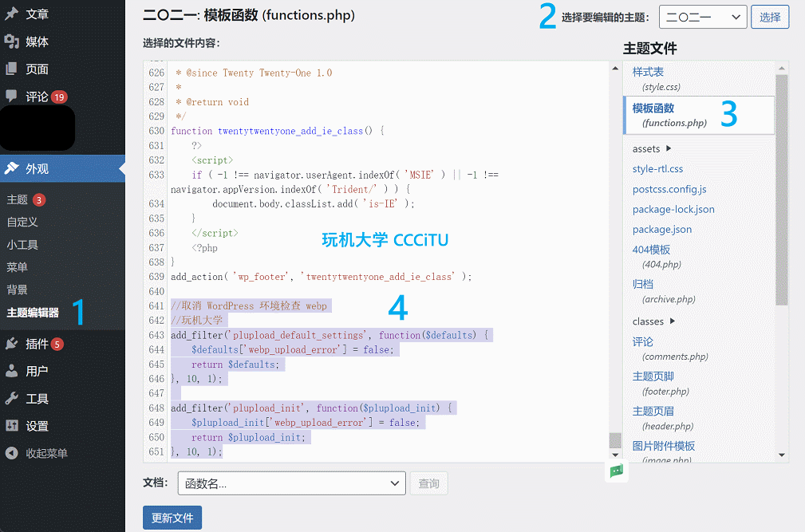Click the 外观 (Appearance) brush icon
Screen dimensions: 805x532
(x=10, y=168)
